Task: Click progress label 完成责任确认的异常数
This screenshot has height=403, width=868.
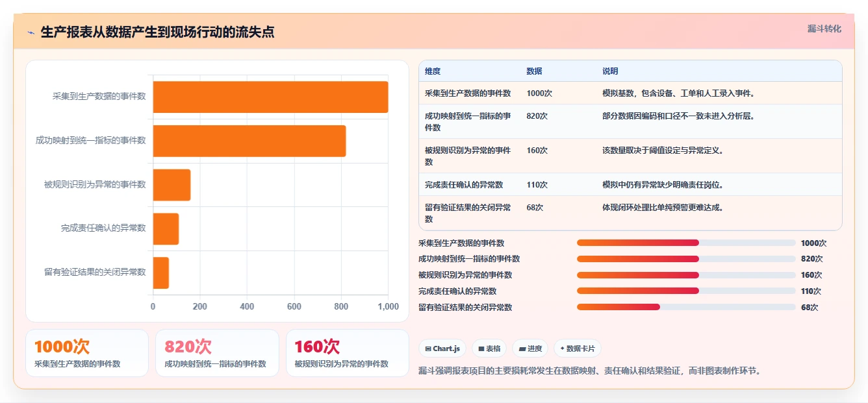Action: (x=457, y=291)
